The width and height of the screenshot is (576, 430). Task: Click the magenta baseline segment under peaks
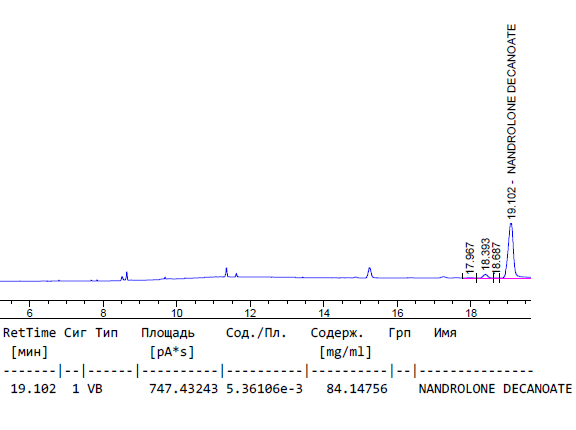point(497,279)
